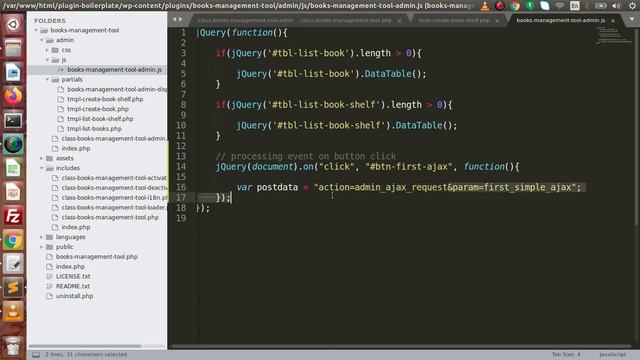
Task: Switch to class-books-management-tool-admin tab
Action: point(245,20)
